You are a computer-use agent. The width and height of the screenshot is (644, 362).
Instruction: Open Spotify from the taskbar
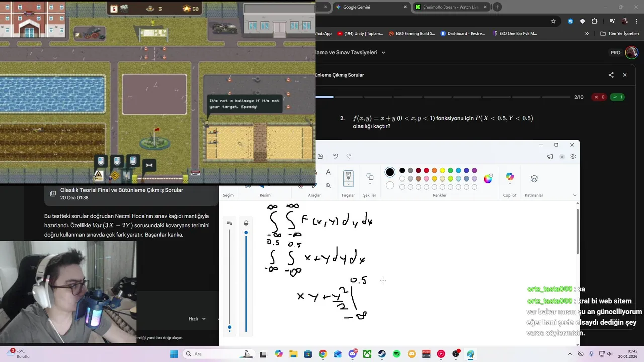click(x=396, y=354)
